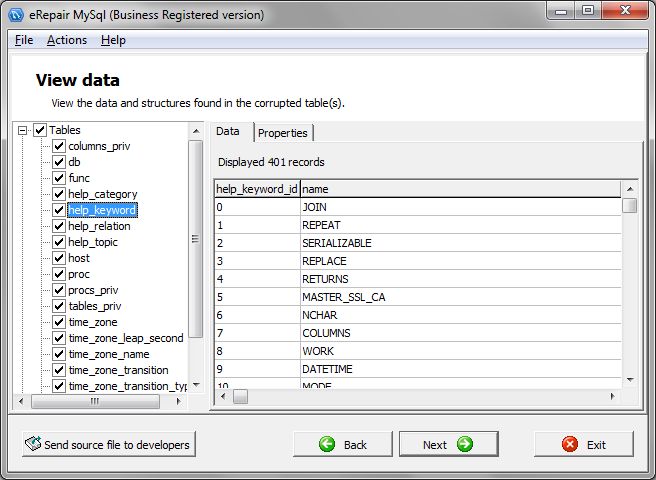This screenshot has width=656, height=480.
Task: Select the procs_priv tree item
Action: 93,290
